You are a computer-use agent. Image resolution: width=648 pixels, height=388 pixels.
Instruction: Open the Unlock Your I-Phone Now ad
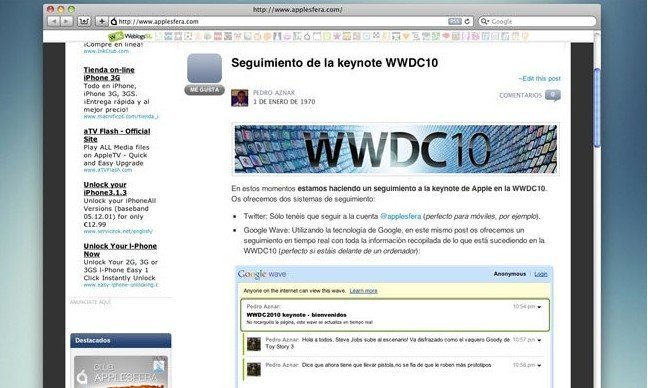(120, 250)
